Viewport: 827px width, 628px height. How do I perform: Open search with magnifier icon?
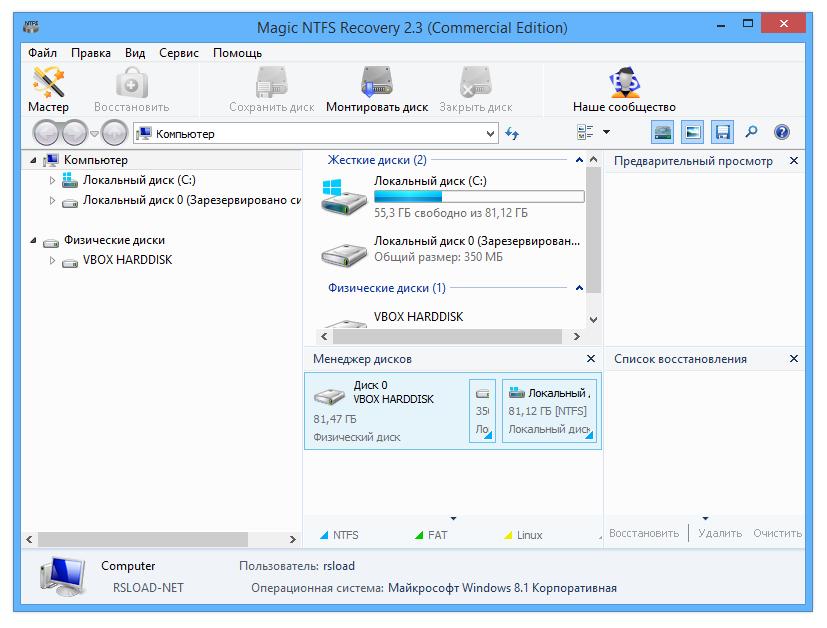pyautogui.click(x=752, y=132)
